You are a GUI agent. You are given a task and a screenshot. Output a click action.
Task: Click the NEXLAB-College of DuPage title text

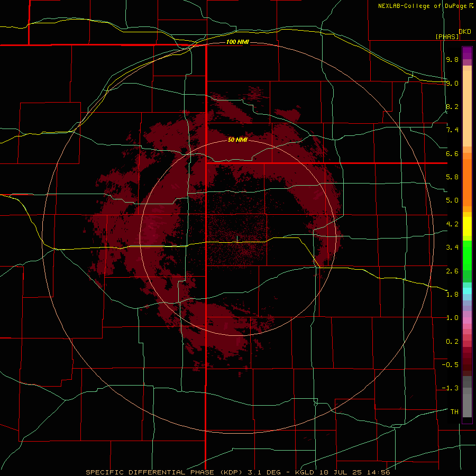point(422,6)
